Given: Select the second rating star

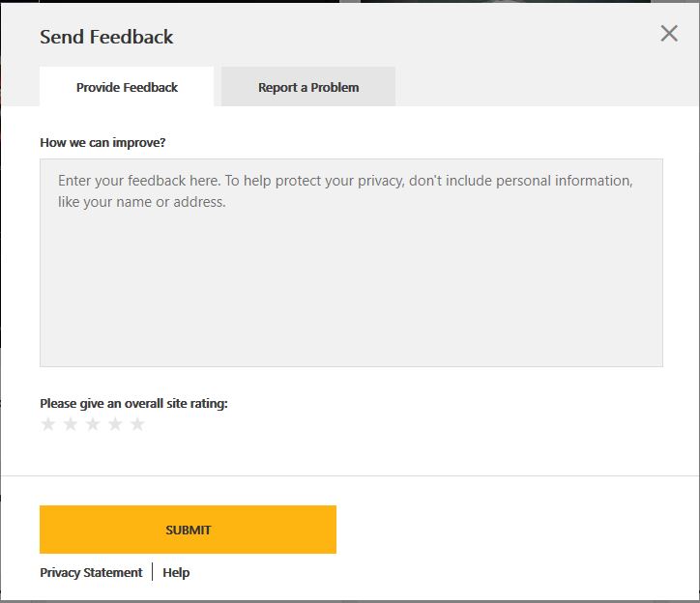Looking at the screenshot, I should (x=71, y=424).
